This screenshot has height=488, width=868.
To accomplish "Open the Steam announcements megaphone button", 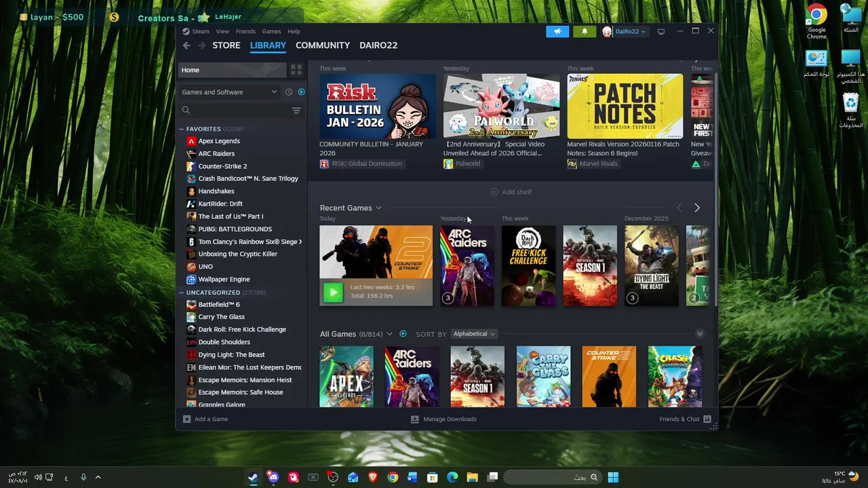I will 557,31.
